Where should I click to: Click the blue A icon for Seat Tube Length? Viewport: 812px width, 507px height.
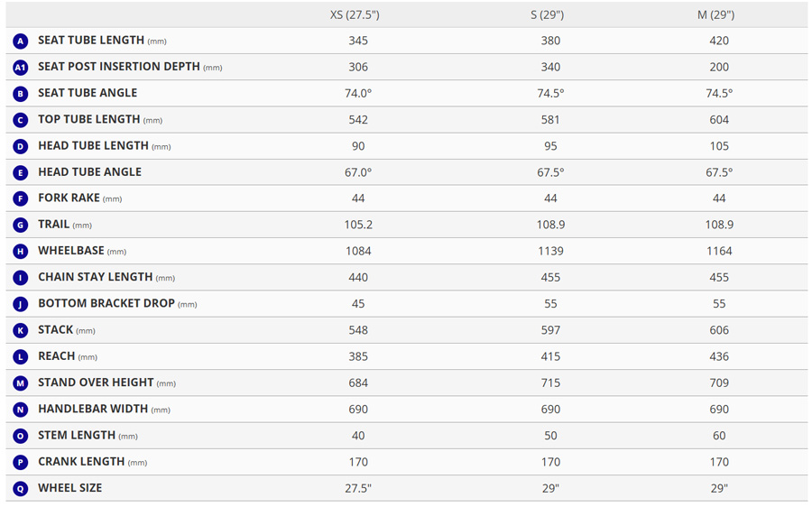21,41
